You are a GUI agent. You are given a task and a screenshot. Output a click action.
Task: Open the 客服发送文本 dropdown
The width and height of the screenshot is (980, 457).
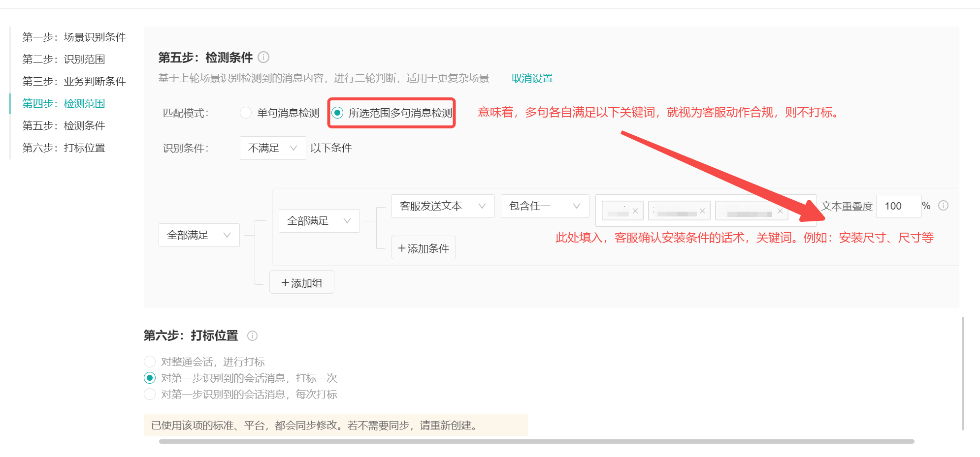(443, 206)
